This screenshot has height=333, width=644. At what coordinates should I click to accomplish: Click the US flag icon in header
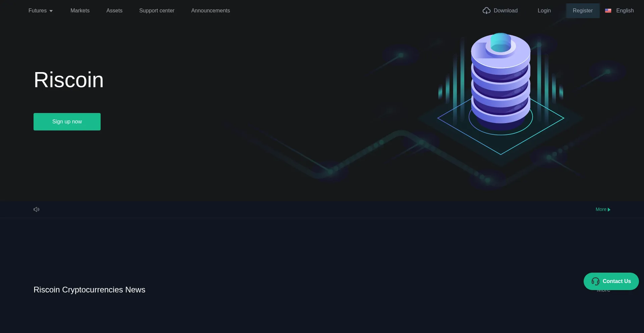608,10
